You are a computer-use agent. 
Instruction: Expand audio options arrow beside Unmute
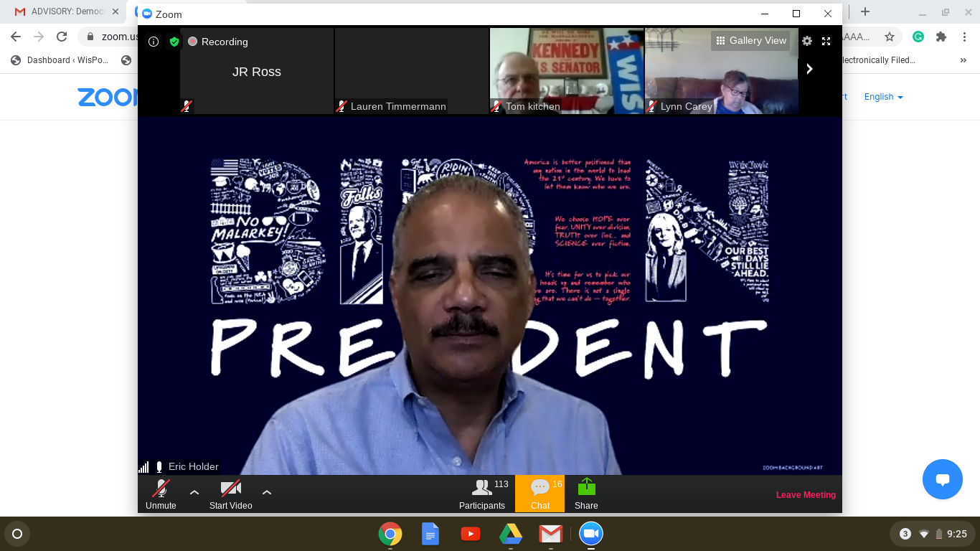[194, 492]
